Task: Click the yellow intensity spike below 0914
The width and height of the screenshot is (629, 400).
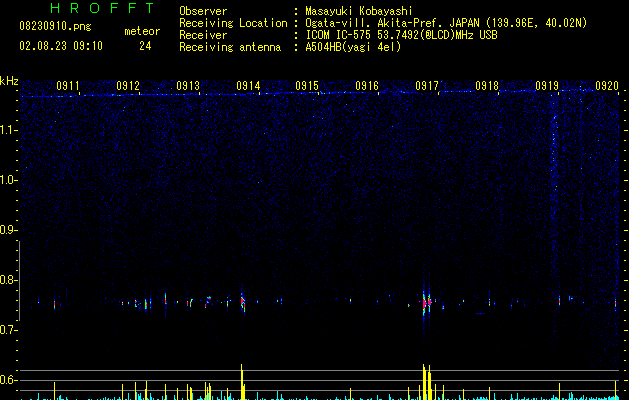Action: [242, 382]
